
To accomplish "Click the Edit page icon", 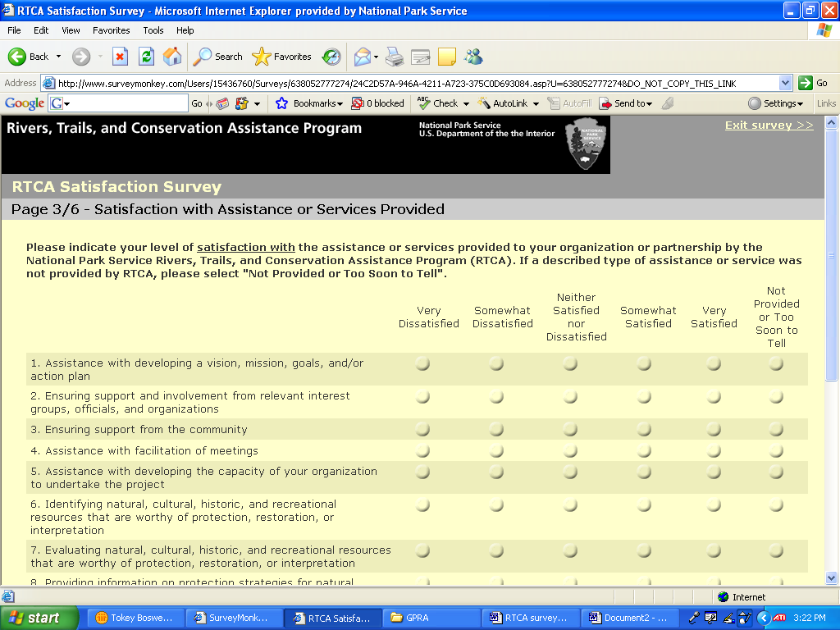I will (421, 57).
